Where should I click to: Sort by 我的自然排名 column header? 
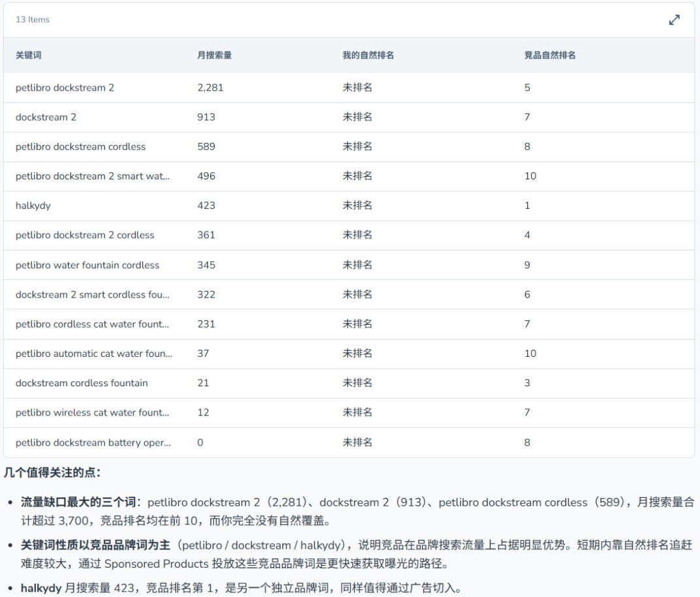pos(368,55)
